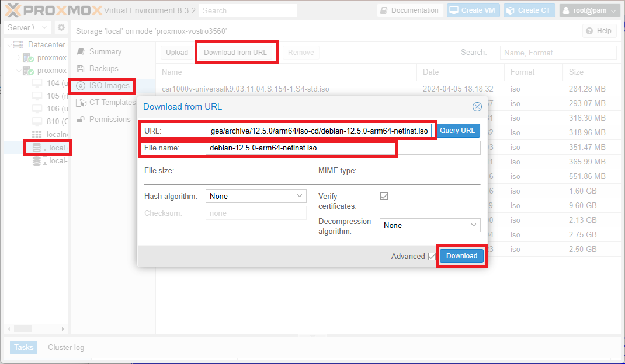The image size is (625, 364).
Task: Sort by the Name column header
Action: [x=286, y=72]
